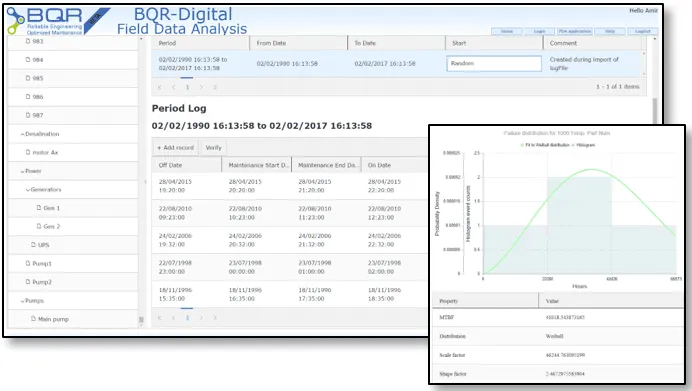
Task: Open file icon of item 983
Action: 28,41
